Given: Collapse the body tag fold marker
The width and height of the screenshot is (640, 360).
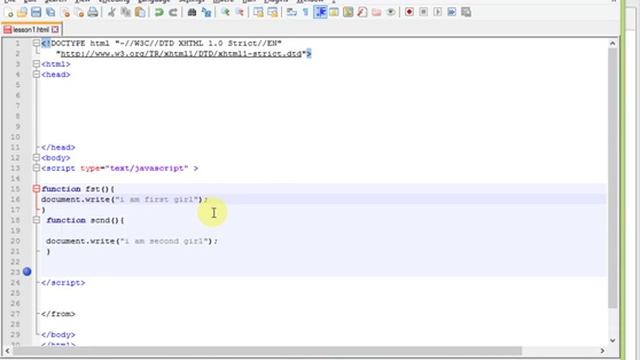Looking at the screenshot, I should pos(36,158).
